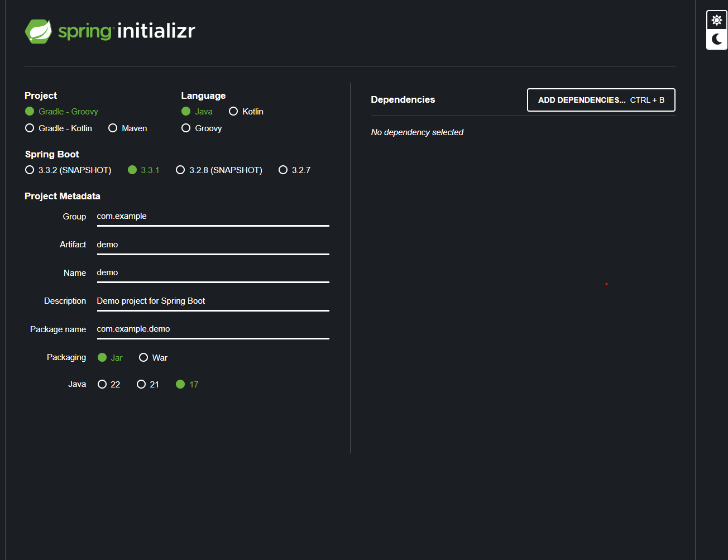Click the Spring leaf logo
728x560 pixels.
tap(39, 31)
